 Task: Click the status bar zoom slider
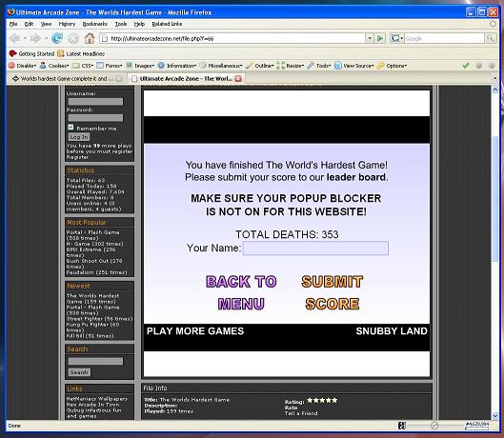[434, 426]
